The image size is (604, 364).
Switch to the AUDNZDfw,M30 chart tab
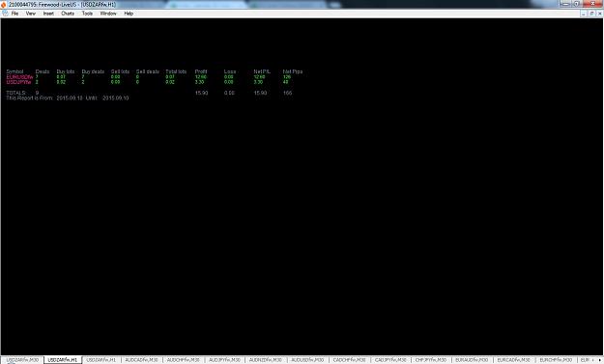click(266, 360)
